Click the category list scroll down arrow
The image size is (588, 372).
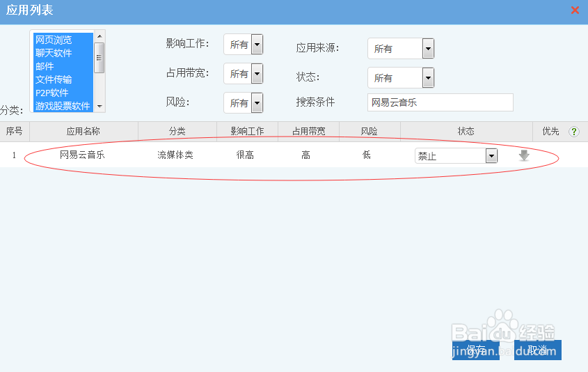pos(100,106)
